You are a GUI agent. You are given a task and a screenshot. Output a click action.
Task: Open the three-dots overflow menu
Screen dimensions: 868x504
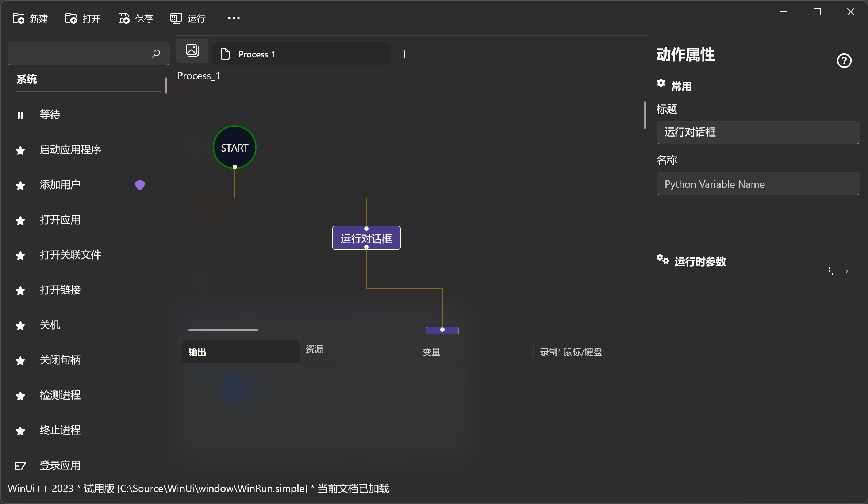click(234, 18)
